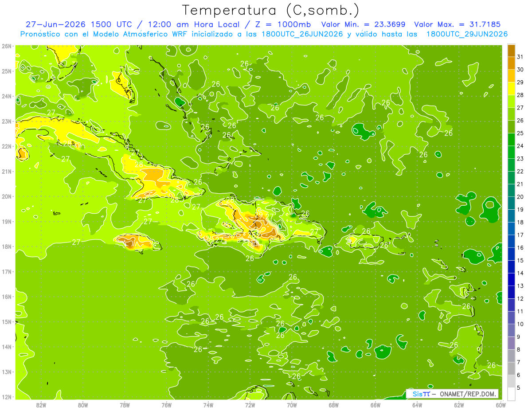This screenshot has height=411, width=532.
Task: Click the longitude label 78W
Action: click(x=125, y=405)
